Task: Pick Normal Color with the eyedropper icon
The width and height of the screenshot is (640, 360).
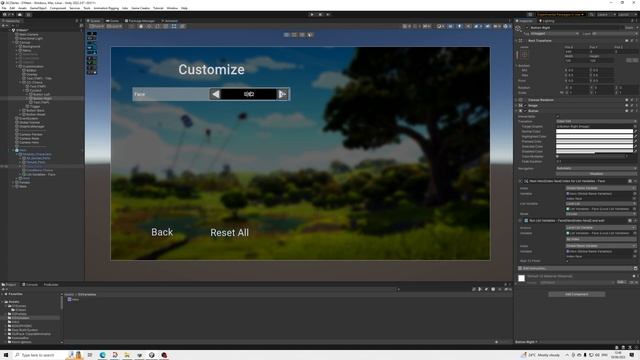Action: [636, 131]
